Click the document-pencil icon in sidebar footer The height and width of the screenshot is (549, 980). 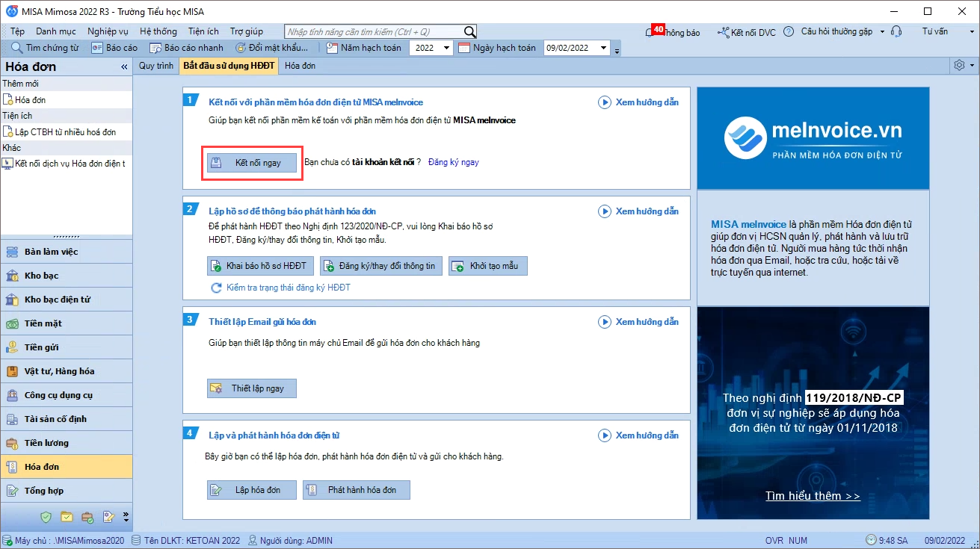pyautogui.click(x=108, y=516)
